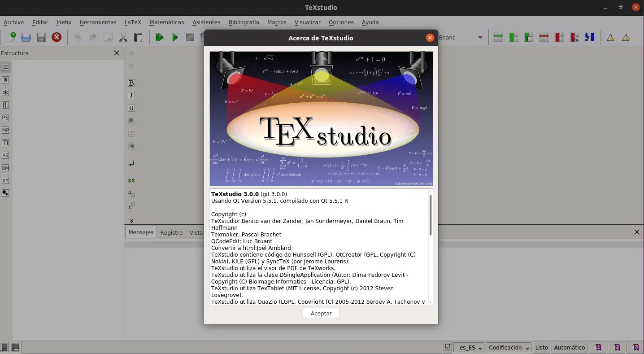Open the Bibliografía menu

[244, 22]
